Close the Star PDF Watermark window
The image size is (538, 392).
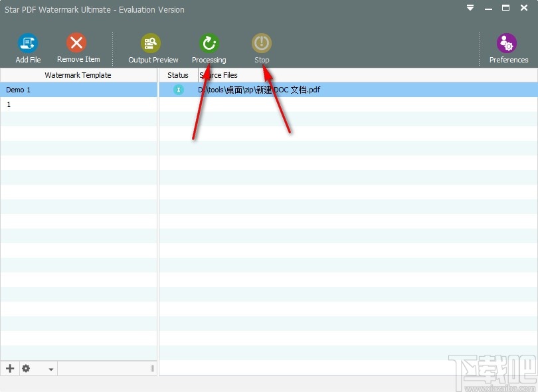524,7
